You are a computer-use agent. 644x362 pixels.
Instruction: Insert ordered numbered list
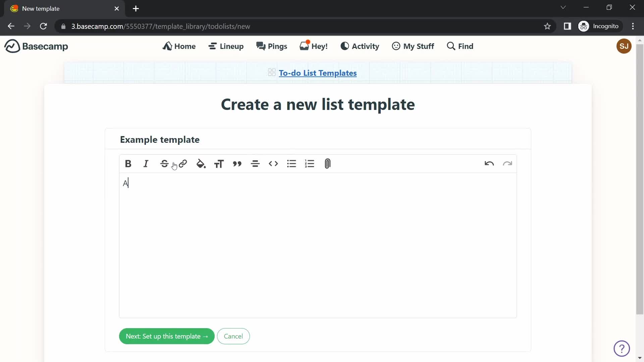310,164
